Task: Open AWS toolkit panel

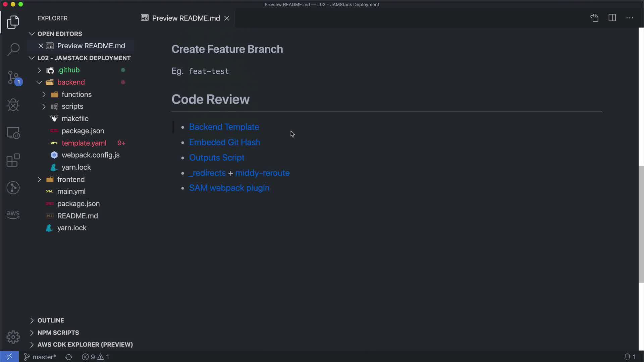Action: coord(13,215)
